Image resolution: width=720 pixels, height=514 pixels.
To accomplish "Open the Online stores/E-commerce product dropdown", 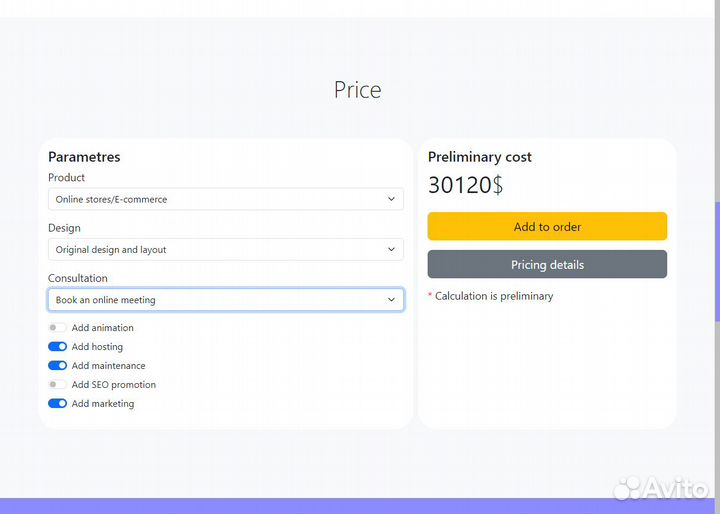I will 226,199.
